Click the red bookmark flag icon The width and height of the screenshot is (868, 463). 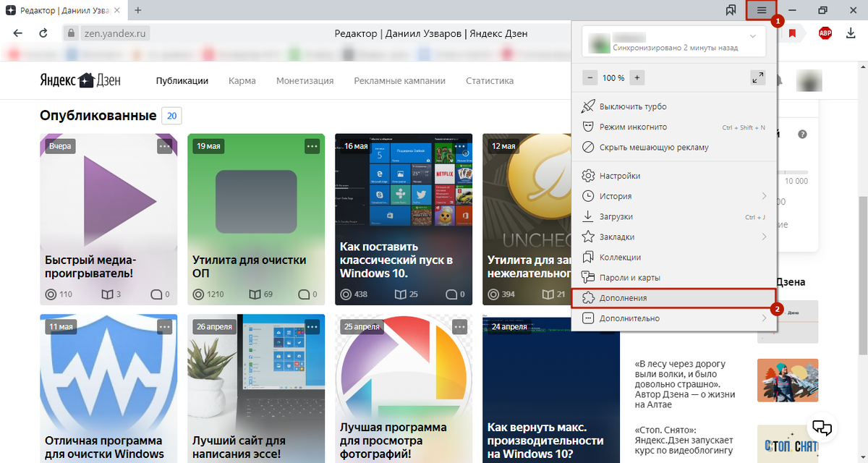pyautogui.click(x=793, y=33)
